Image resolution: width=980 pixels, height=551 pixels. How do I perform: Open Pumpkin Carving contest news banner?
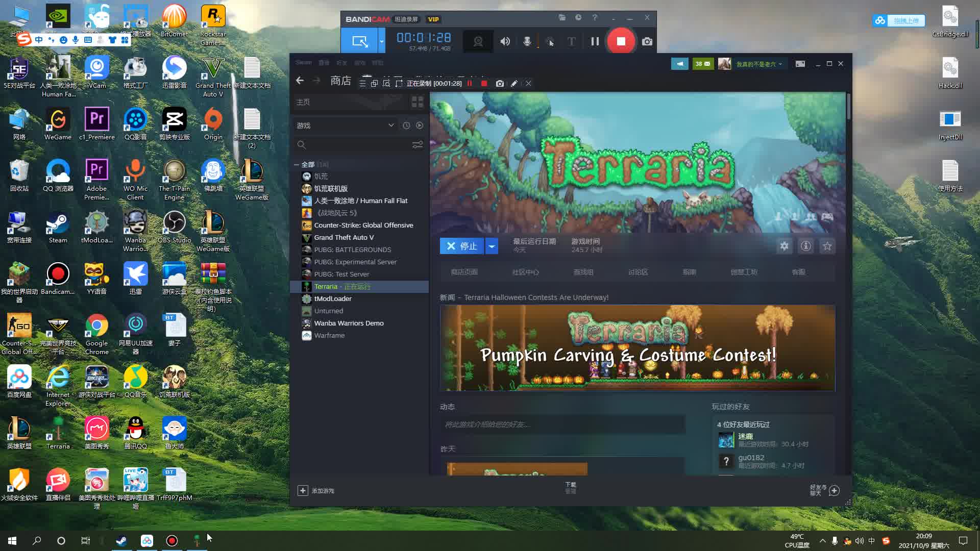pos(637,348)
